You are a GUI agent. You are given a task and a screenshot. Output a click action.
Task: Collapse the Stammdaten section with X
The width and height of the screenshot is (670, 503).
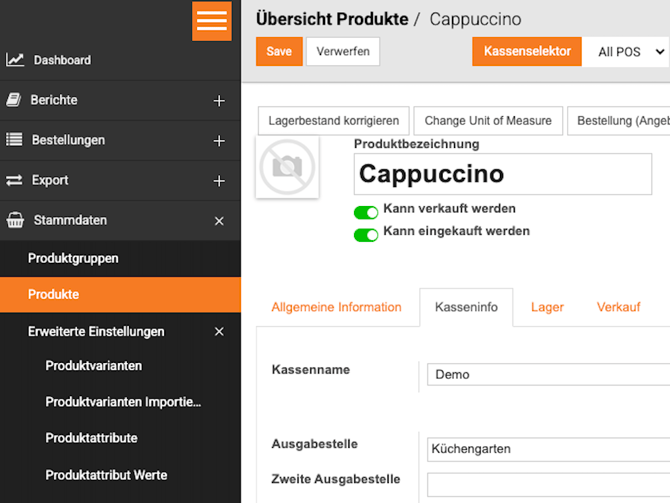(x=219, y=221)
